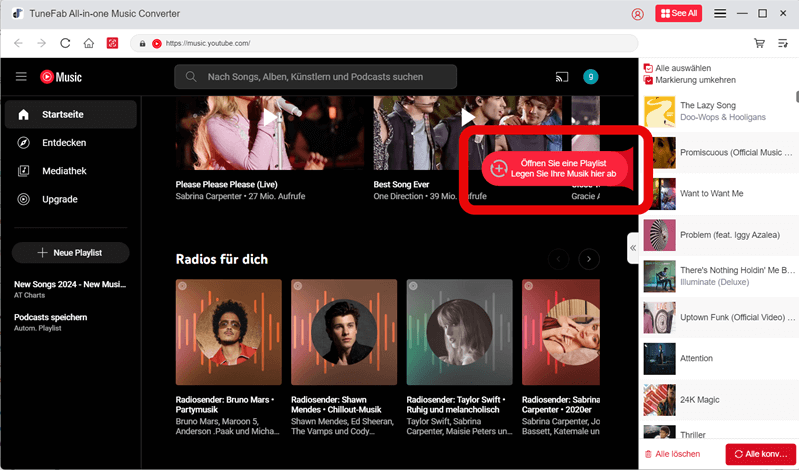The height and width of the screenshot is (470, 800).
Task: Click Uptown Funk thumbnail in list
Action: [659, 317]
